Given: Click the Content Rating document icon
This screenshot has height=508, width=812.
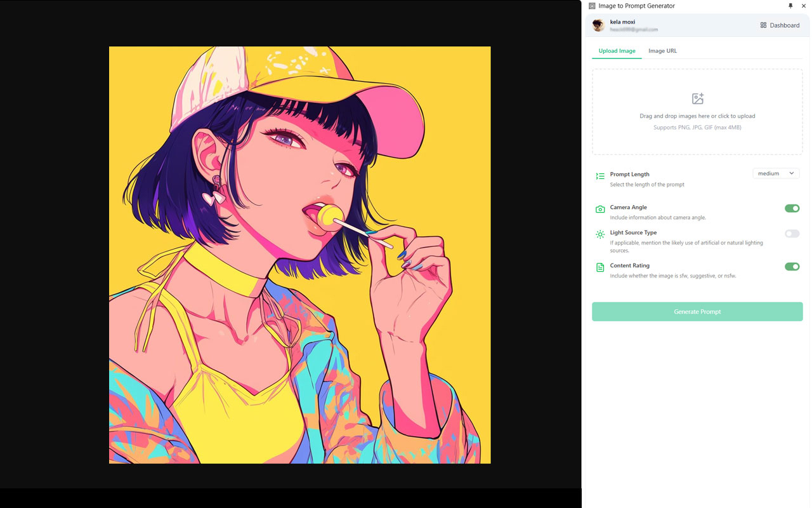Looking at the screenshot, I should [600, 267].
